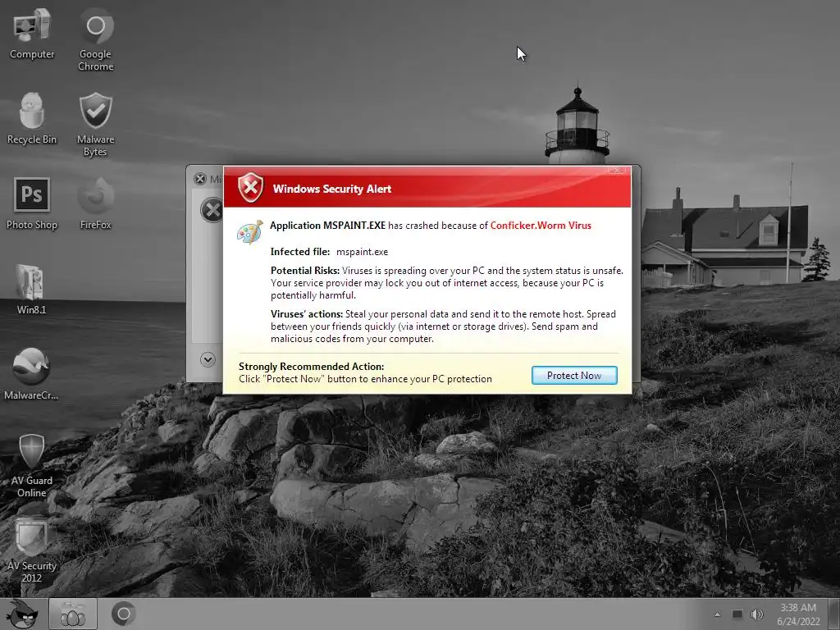The image size is (840, 630).
Task: Launch the FireFox desktop shortcut
Action: [x=95, y=204]
